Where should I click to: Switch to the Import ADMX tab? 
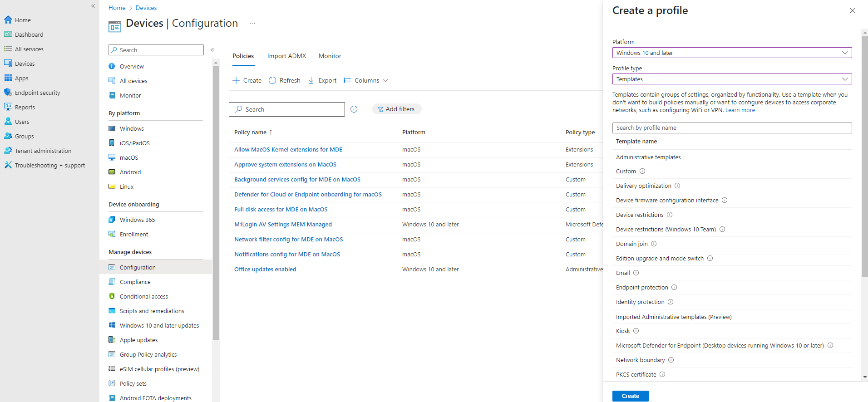[x=286, y=56]
